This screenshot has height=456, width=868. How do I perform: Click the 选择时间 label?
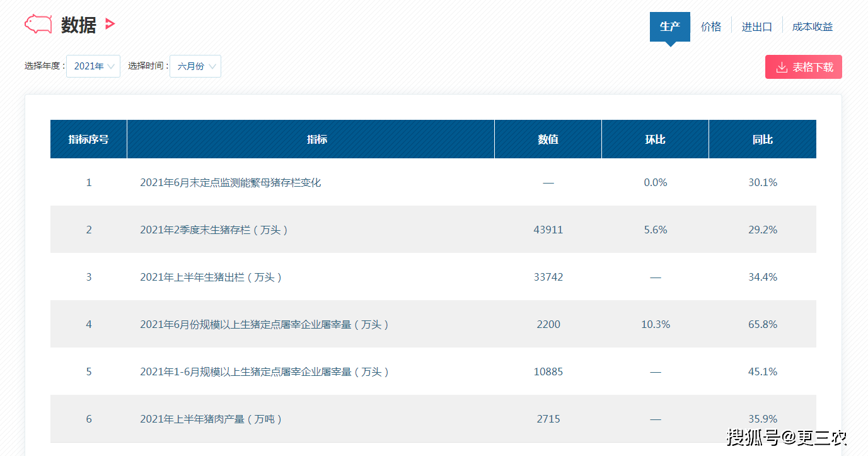click(x=148, y=66)
